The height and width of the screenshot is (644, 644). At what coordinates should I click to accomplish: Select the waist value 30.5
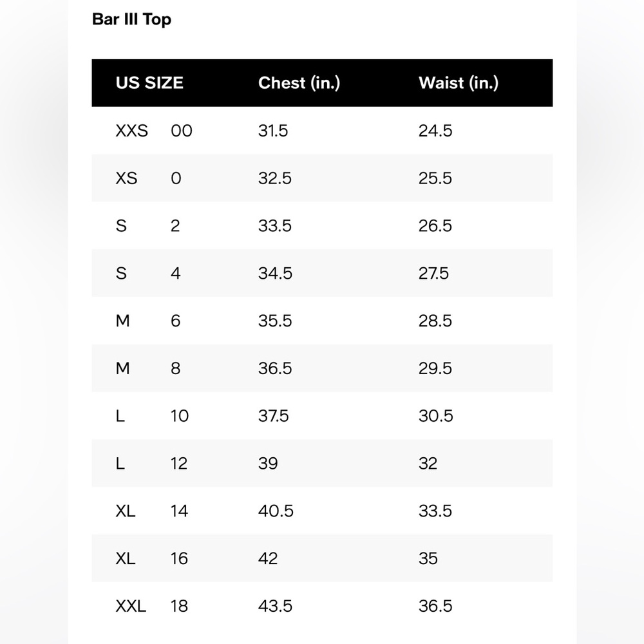click(x=436, y=416)
